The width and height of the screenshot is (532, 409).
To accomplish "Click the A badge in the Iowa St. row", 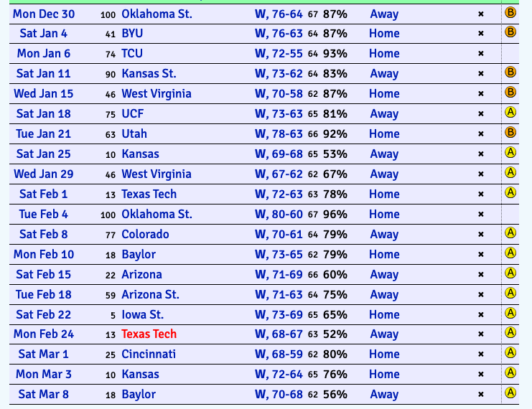I will (x=510, y=314).
